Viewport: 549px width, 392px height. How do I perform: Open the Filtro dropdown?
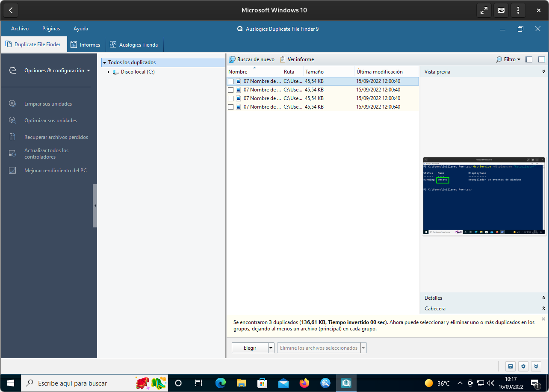[x=508, y=59]
